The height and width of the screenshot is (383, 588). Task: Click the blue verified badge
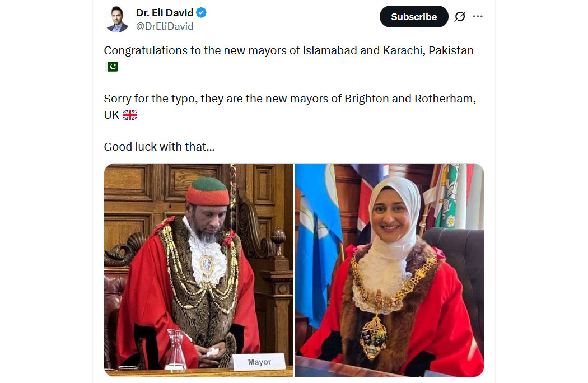click(202, 13)
